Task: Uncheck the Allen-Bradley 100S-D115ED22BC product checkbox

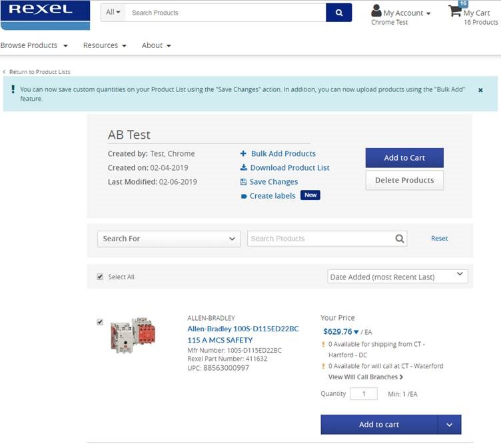Action: click(x=100, y=322)
